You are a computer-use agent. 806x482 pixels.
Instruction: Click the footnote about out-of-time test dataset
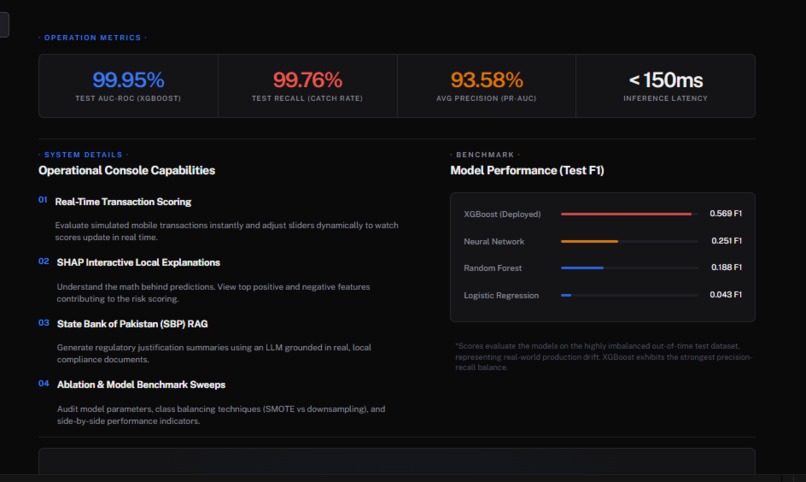[603, 357]
